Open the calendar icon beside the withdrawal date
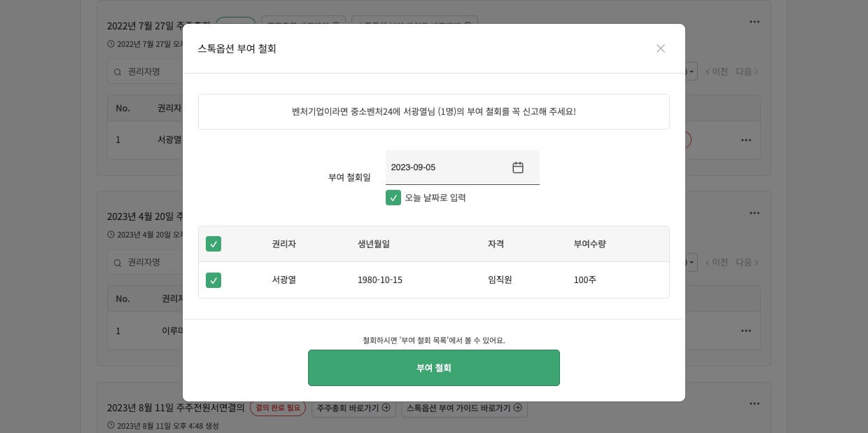The width and height of the screenshot is (868, 433). click(x=518, y=167)
